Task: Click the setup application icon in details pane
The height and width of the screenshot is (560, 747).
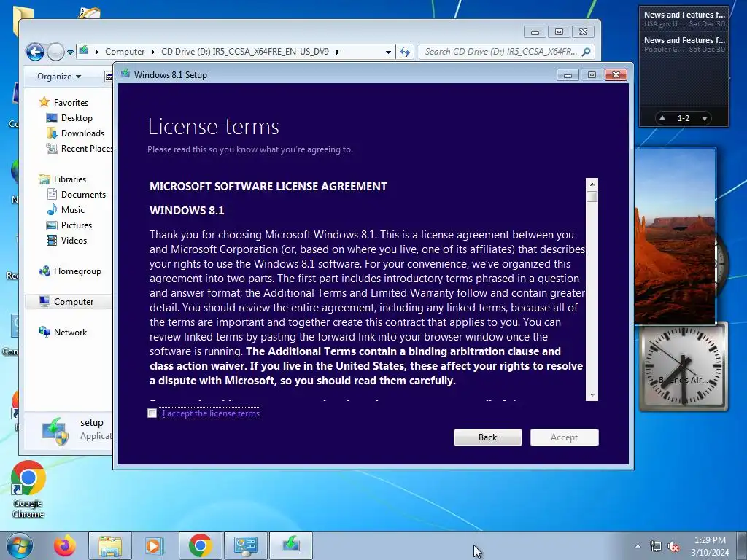Action: (55, 430)
